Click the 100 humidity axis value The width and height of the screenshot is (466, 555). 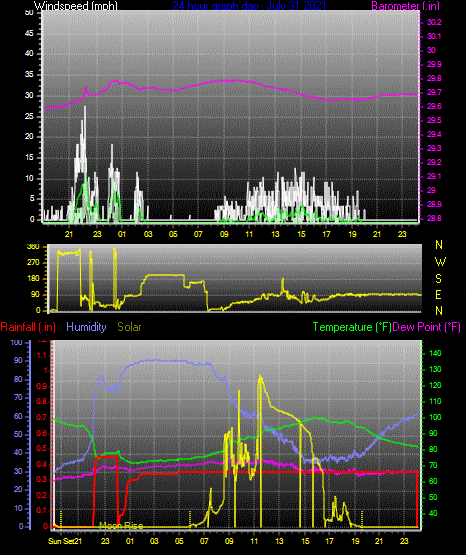17,343
